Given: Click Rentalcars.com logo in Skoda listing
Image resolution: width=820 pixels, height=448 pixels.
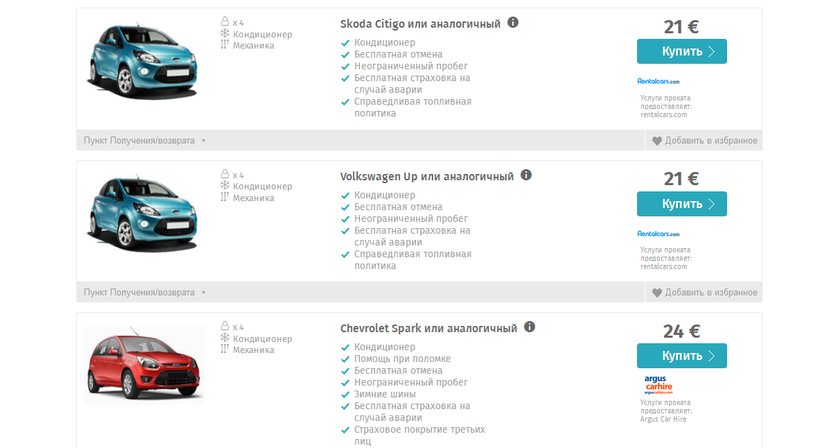Looking at the screenshot, I should coord(659,80).
